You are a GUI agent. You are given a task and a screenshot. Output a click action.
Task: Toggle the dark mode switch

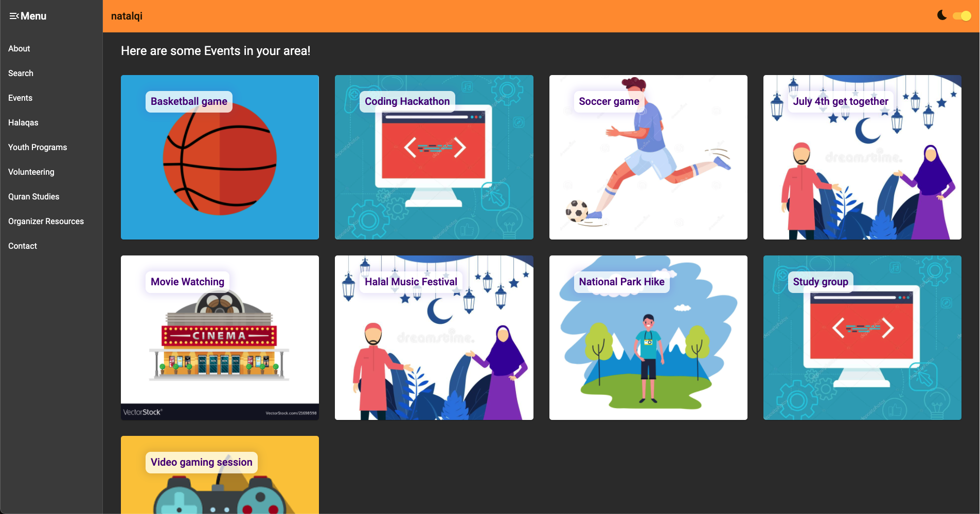pos(962,16)
